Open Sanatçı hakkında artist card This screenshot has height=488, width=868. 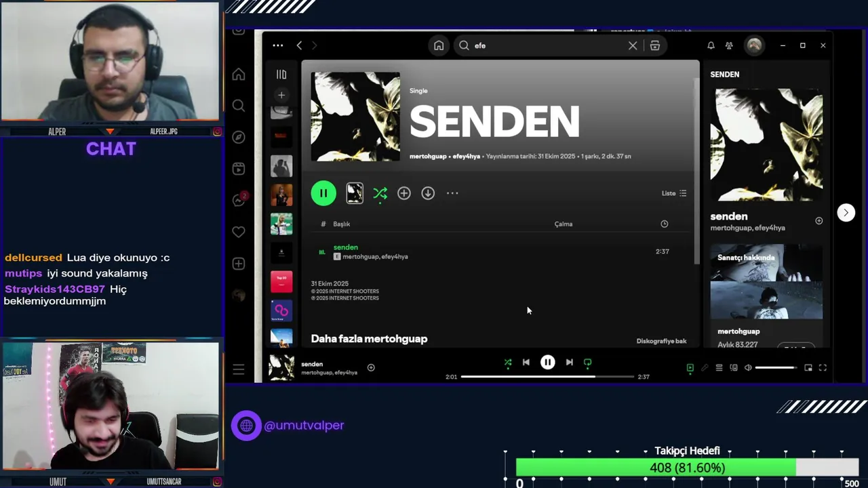[766, 296]
